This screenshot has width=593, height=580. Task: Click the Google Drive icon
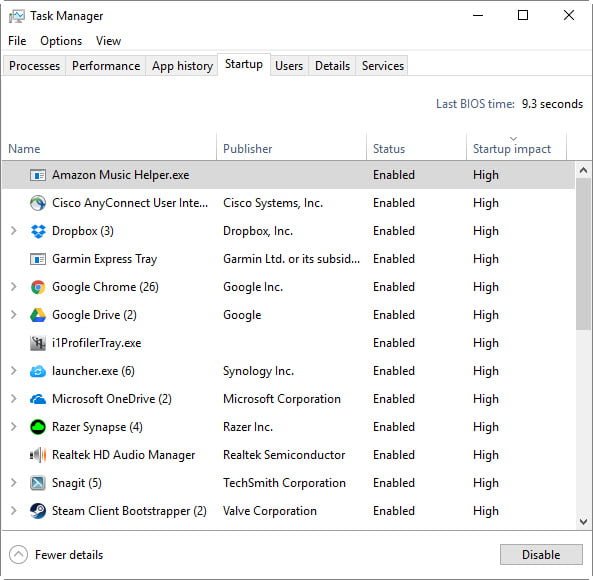click(x=38, y=315)
